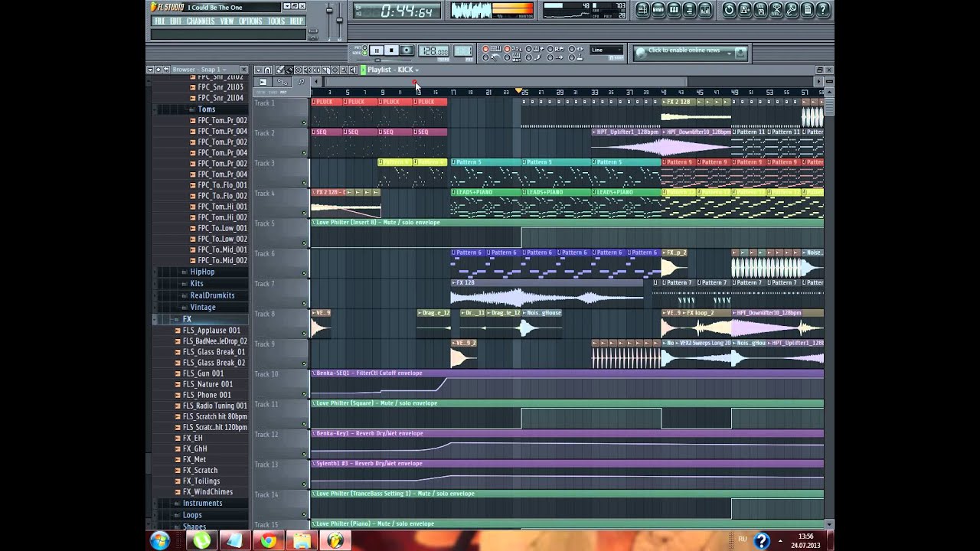Click the browser collapse structure arrow icon

166,70
